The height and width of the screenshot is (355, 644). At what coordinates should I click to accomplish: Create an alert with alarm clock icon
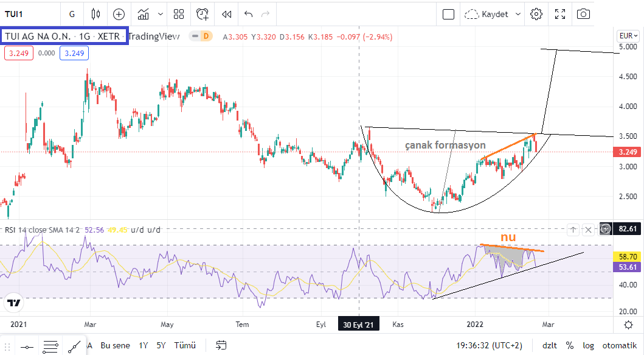coord(202,15)
